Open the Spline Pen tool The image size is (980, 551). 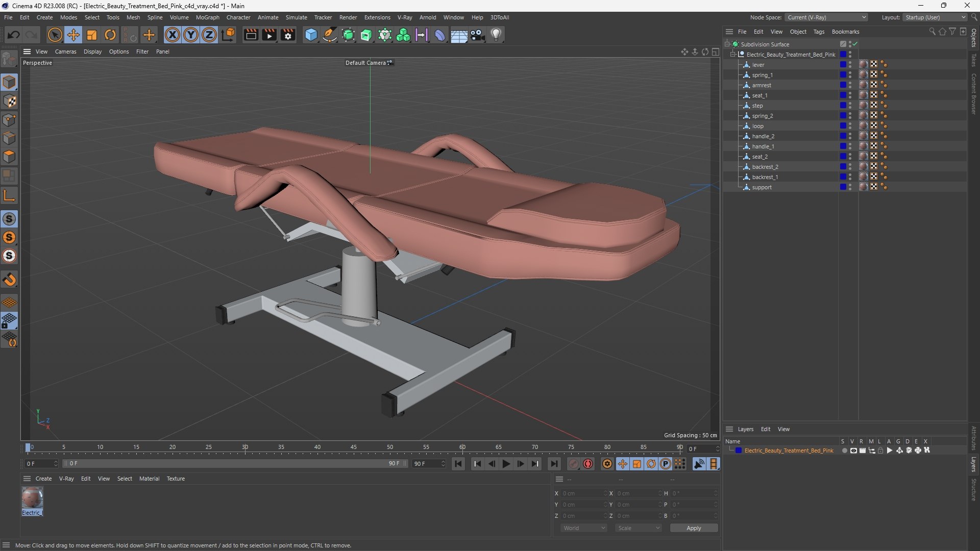(x=330, y=35)
